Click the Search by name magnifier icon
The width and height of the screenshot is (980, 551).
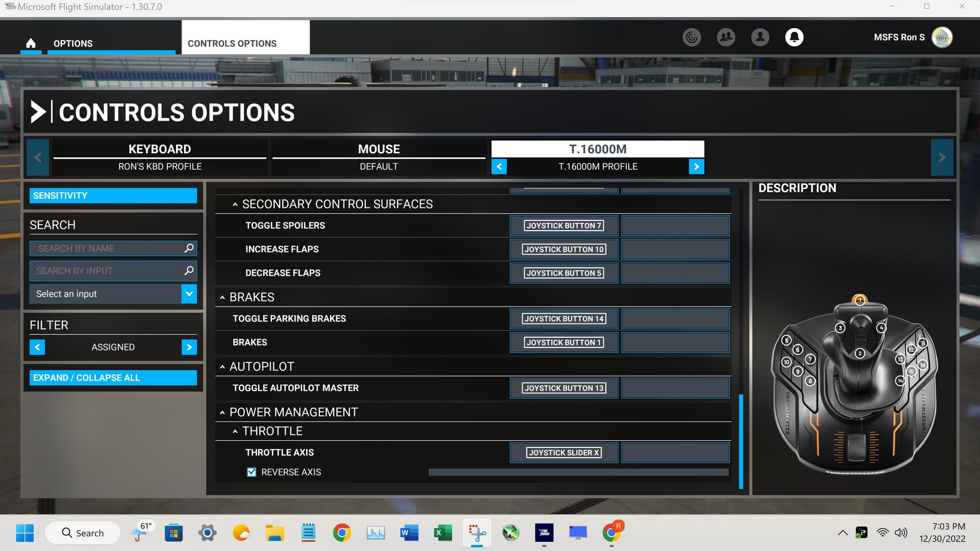coord(189,248)
